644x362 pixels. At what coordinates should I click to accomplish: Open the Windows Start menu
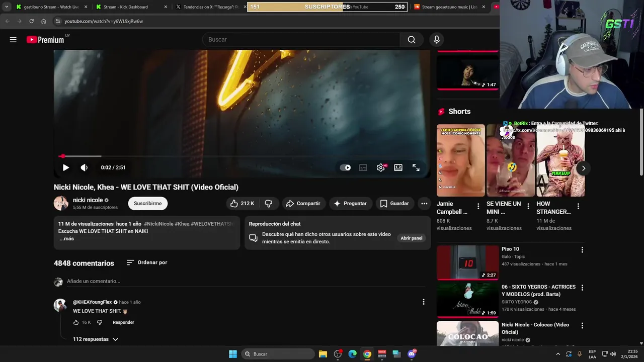click(x=233, y=354)
